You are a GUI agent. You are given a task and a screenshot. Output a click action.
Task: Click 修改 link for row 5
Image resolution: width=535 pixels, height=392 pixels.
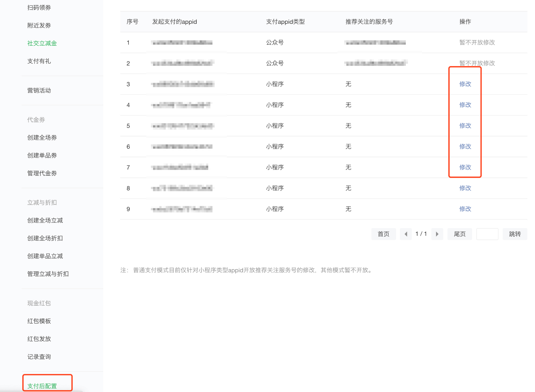click(x=465, y=126)
